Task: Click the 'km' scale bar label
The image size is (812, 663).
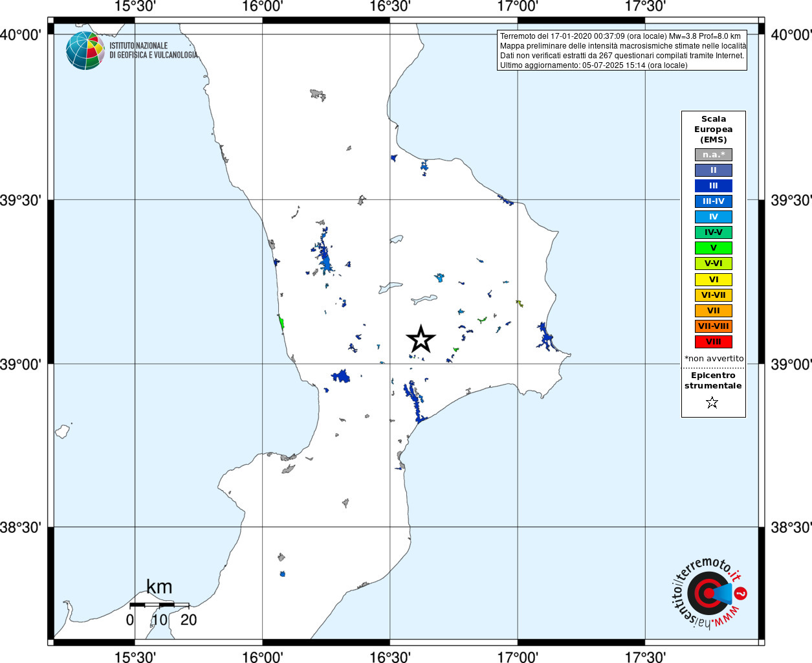Action: 159,587
